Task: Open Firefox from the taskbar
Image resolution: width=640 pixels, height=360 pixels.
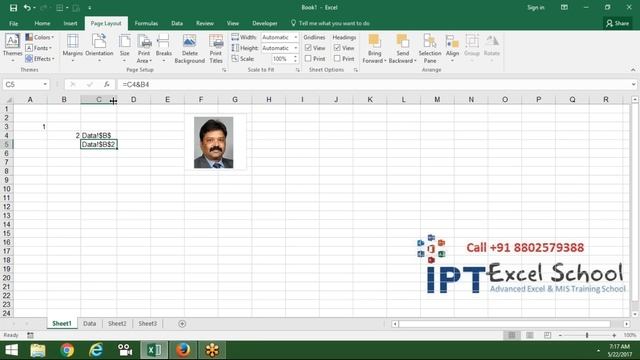Action: coord(183,350)
